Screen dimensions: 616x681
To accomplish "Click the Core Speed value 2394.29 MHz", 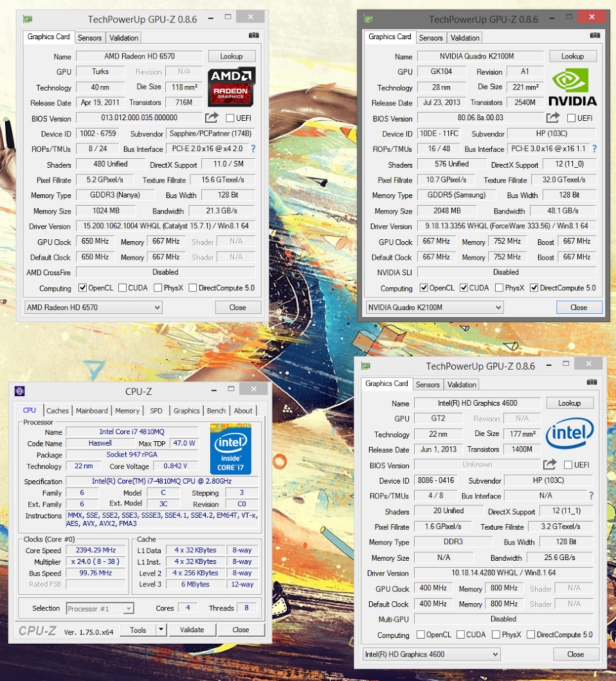I will click(96, 550).
